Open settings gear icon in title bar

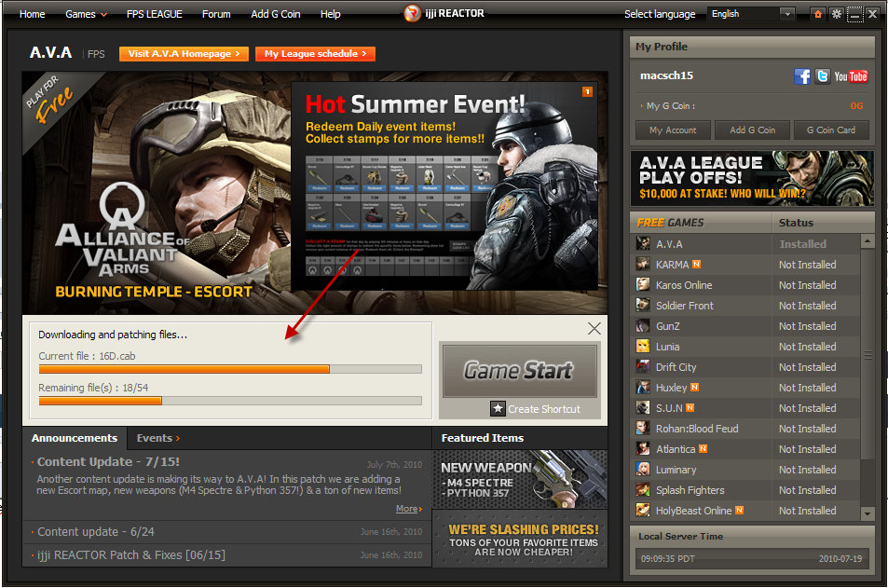[x=837, y=14]
